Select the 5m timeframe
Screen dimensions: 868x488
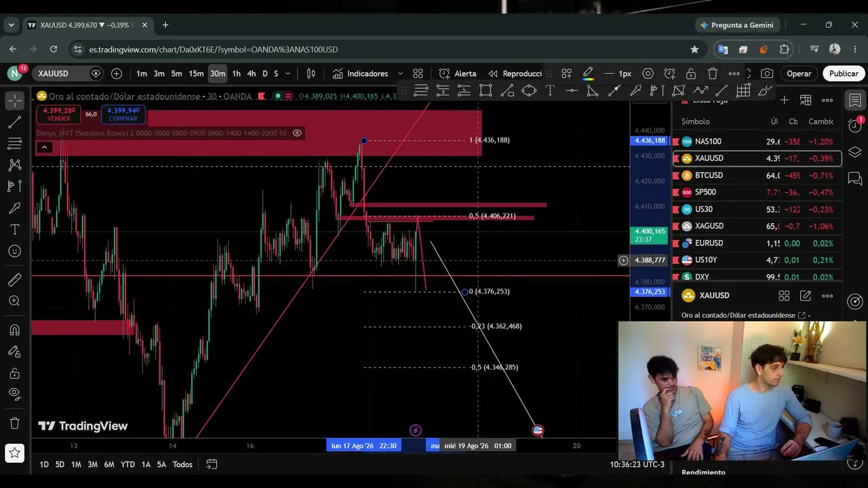click(x=176, y=73)
